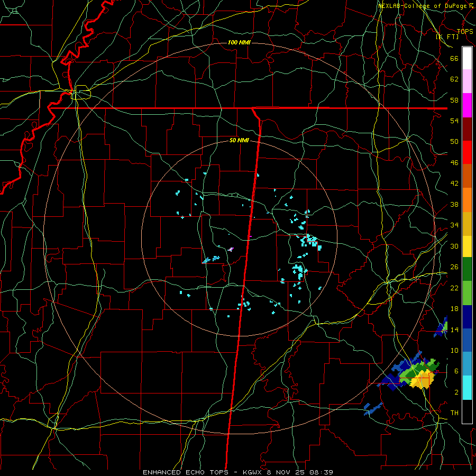Image resolution: width=476 pixels, height=476 pixels.
Task: Click the white 66 kft legend swatch
Action: 467,58
